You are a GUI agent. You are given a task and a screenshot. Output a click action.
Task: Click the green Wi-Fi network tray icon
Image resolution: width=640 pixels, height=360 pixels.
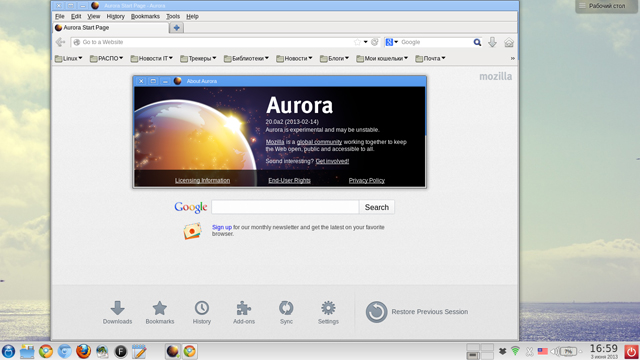[x=516, y=351]
